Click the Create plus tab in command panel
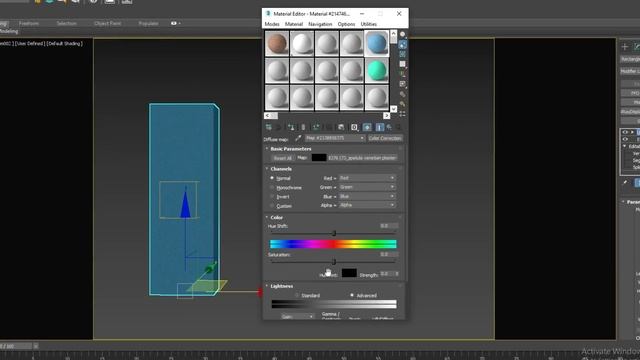This screenshot has height=360, width=640. (625, 47)
